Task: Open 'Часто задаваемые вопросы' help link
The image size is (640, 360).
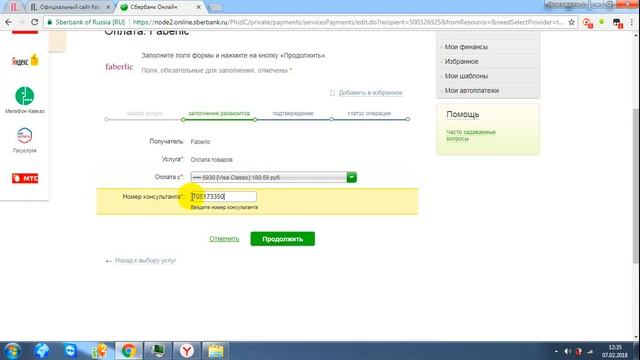Action: 471,135
